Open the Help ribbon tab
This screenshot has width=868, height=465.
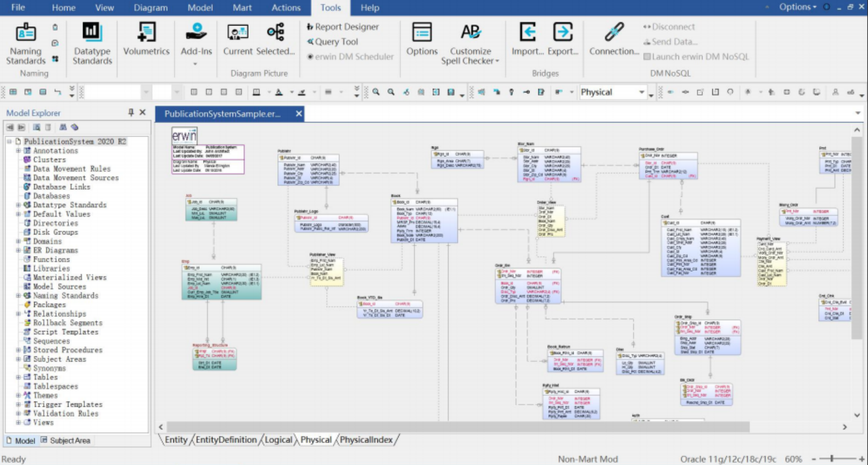[370, 7]
